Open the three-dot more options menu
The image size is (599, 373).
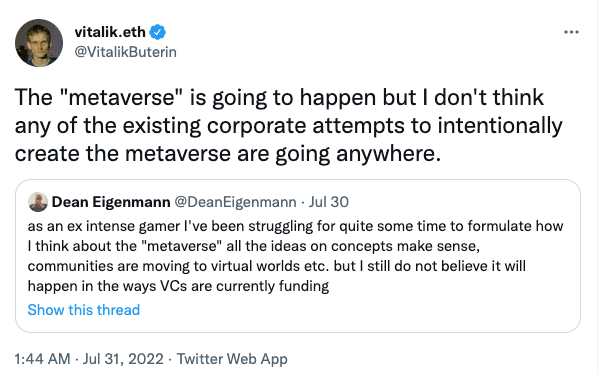pyautogui.click(x=571, y=32)
